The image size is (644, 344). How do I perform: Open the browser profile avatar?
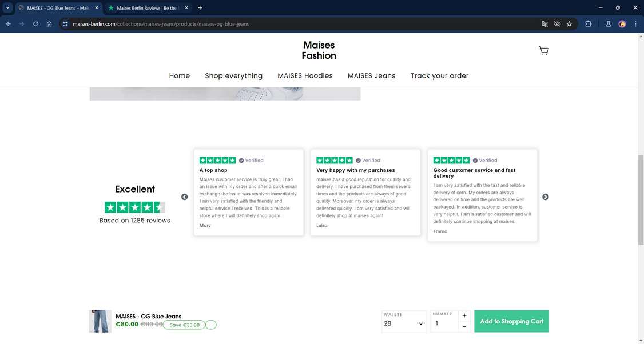[x=622, y=24]
